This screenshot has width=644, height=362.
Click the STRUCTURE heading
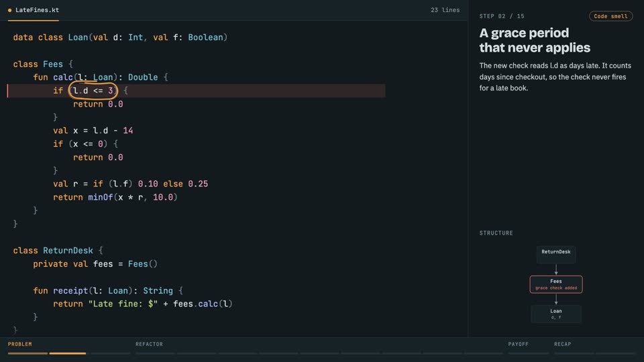tap(496, 233)
